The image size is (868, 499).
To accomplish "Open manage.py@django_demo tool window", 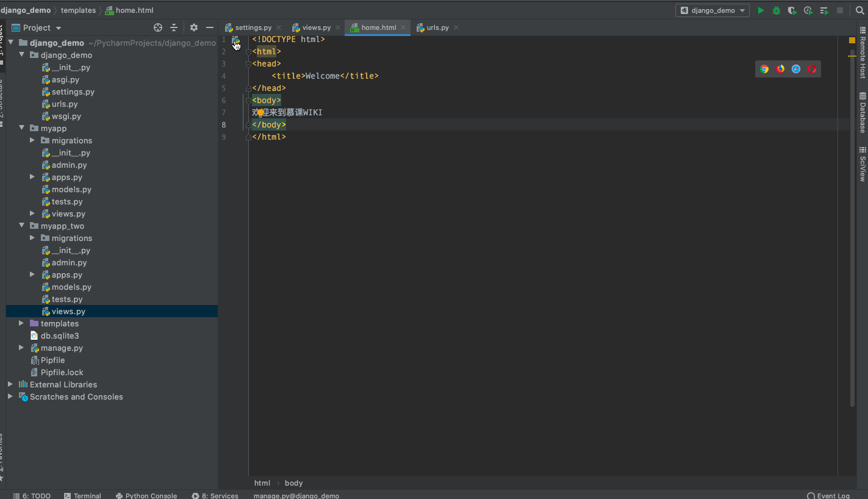I will pyautogui.click(x=296, y=495).
